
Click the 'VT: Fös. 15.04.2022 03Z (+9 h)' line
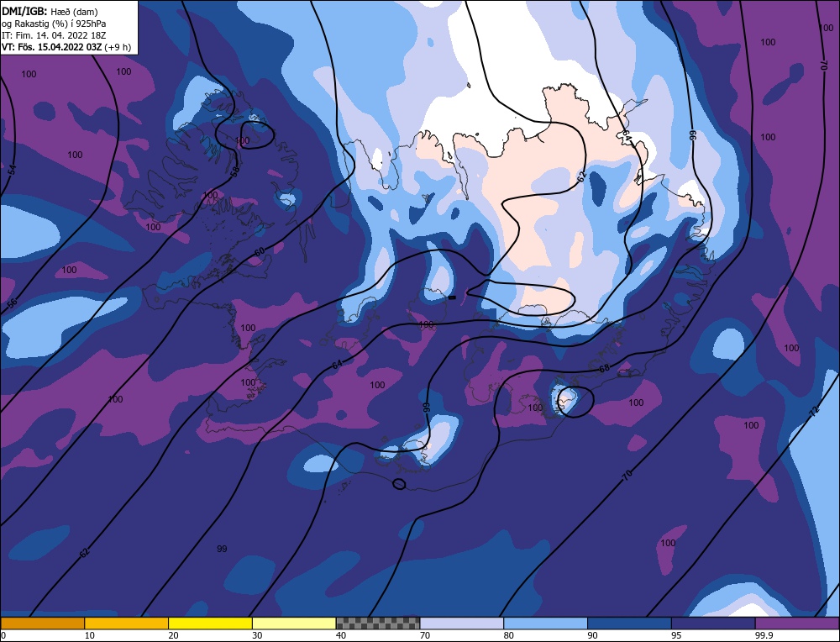(x=66, y=46)
